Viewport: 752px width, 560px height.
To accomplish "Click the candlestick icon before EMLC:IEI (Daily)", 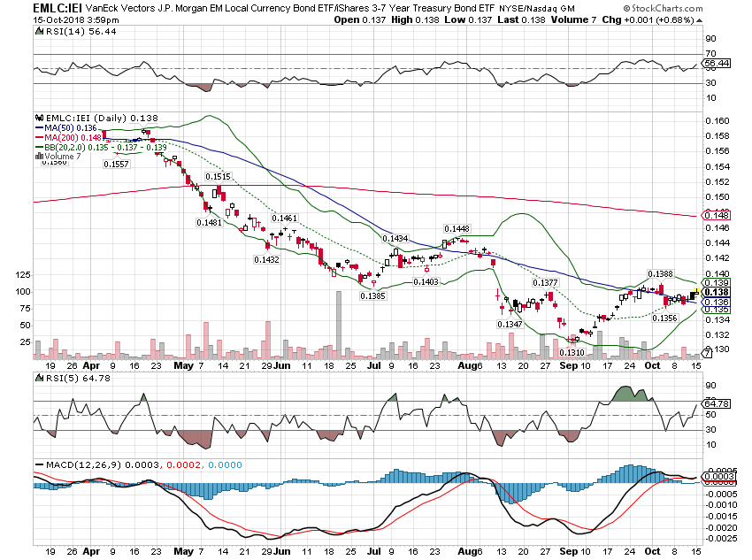I will point(39,118).
